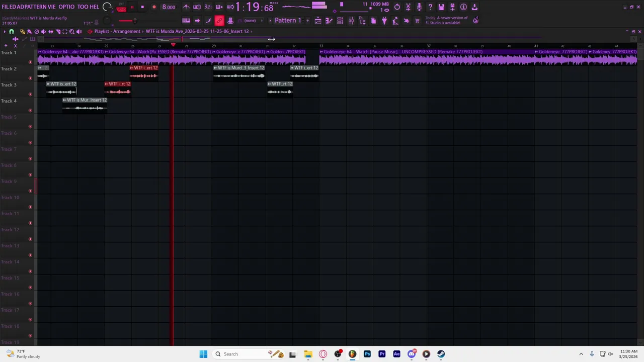Select the Paint brush tool in playlist toolbar
Image resolution: width=644 pixels, height=362 pixels.
(x=29, y=32)
